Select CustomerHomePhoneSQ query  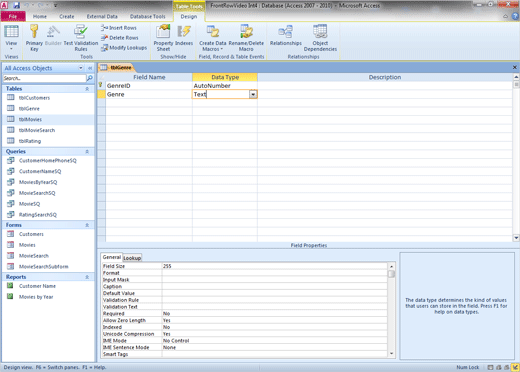(48, 161)
